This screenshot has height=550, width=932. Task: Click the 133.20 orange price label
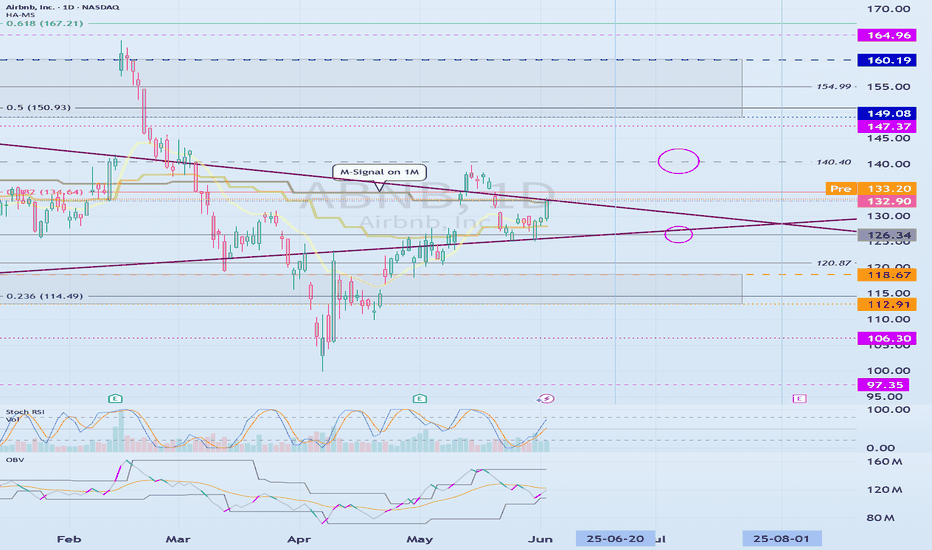[x=887, y=188]
